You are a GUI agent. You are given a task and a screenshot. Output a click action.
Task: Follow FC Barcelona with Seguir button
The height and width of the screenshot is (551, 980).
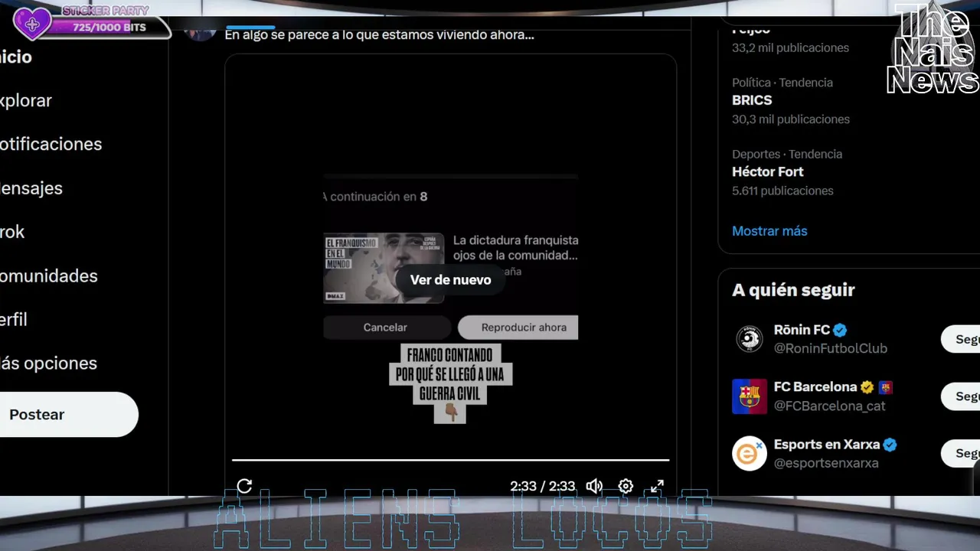(961, 396)
